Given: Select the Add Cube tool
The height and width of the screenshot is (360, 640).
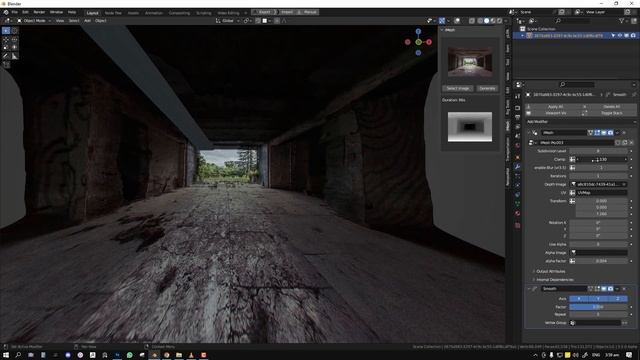Looking at the screenshot, I should pos(6,64).
